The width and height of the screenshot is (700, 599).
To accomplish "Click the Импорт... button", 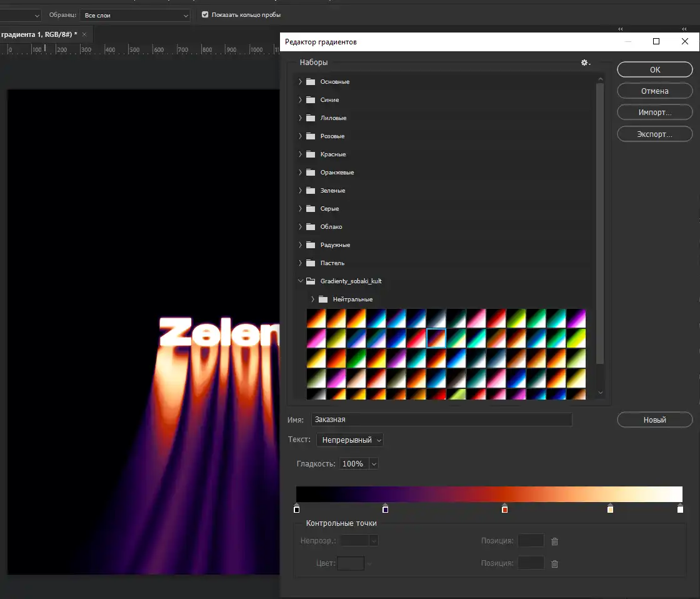I will 654,113.
